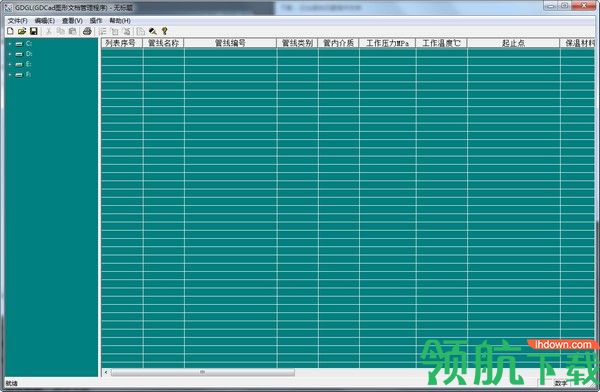Open the 查看(V) menu
Image resolution: width=600 pixels, height=392 pixels.
pyautogui.click(x=72, y=21)
